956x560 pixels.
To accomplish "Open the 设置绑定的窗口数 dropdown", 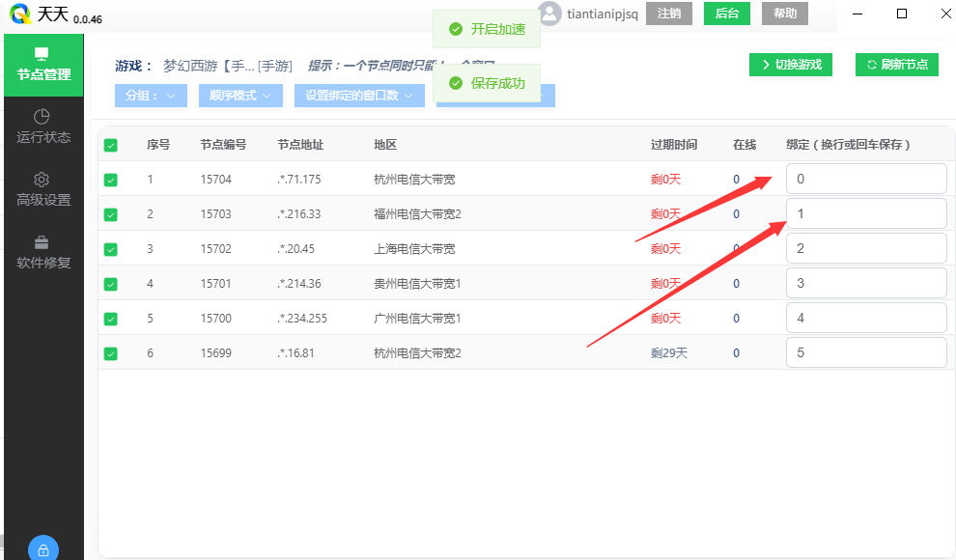I will [359, 96].
